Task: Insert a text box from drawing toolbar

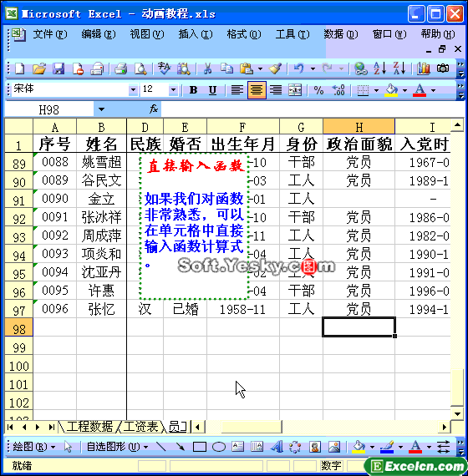Action: click(237, 447)
